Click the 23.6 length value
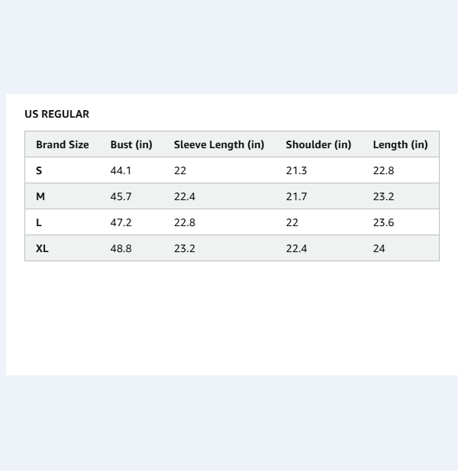458x476 pixels. (383, 222)
